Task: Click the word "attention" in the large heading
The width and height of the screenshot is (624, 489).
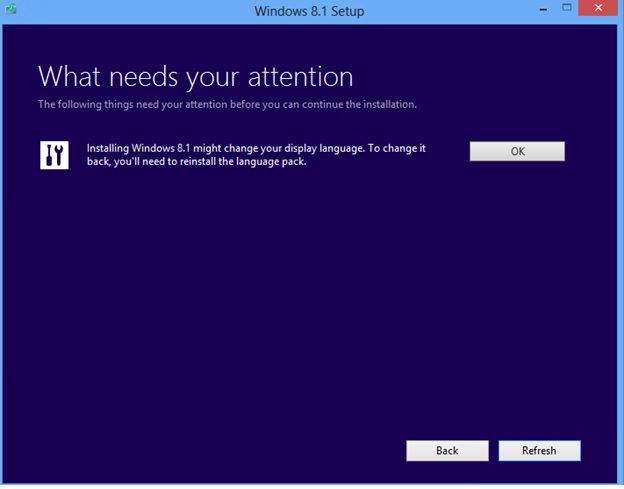Action: point(300,76)
